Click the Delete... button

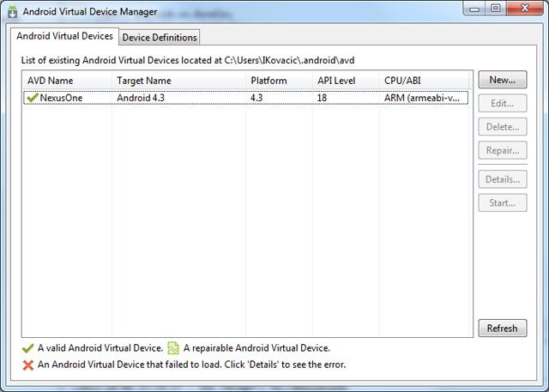(x=503, y=127)
